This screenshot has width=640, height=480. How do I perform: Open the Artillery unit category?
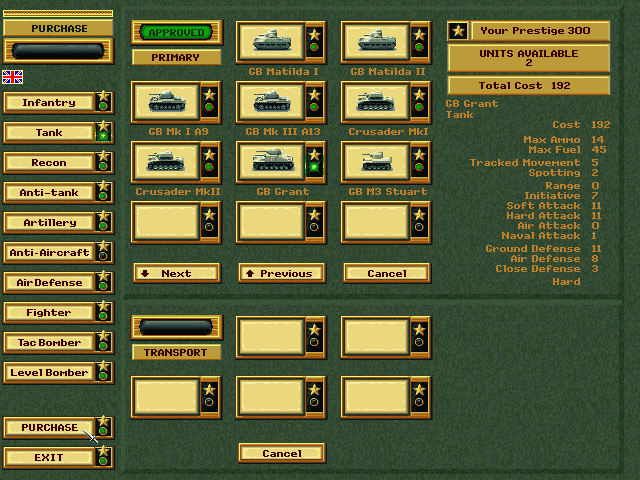(49, 223)
